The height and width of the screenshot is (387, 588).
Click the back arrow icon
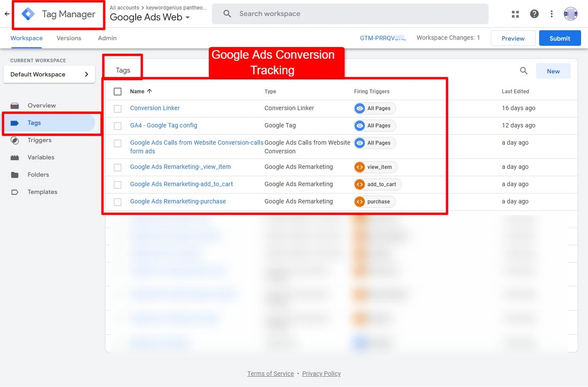6,14
